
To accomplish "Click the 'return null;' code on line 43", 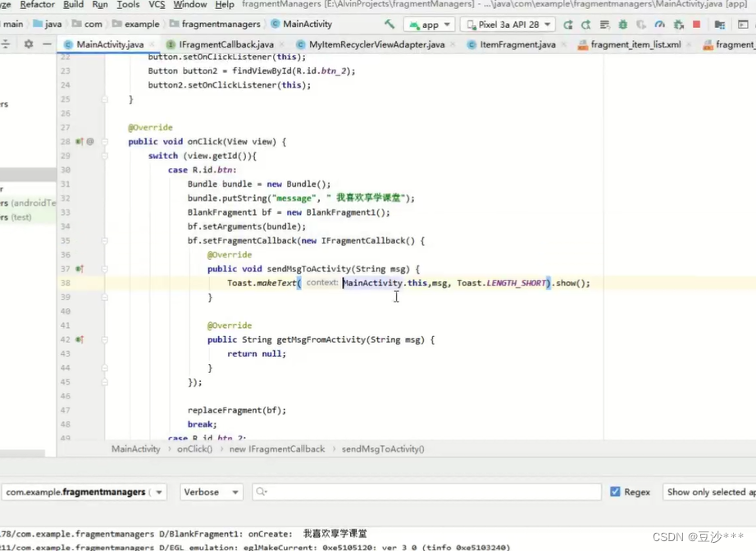I will (x=257, y=353).
